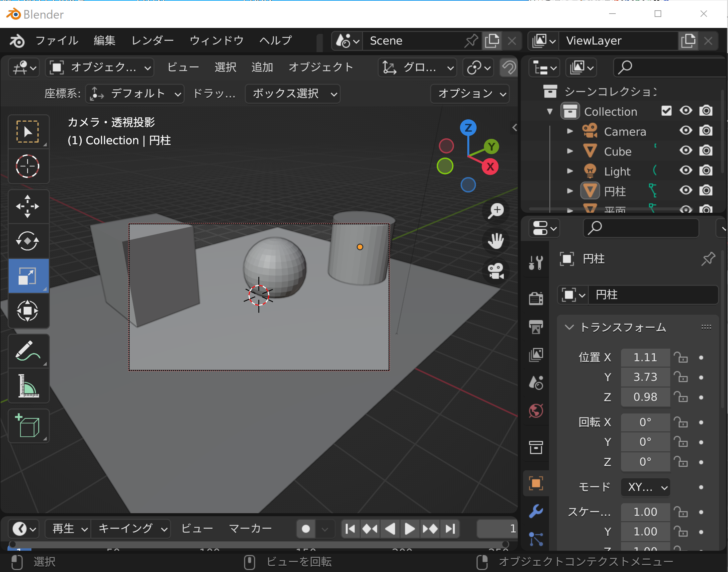This screenshot has width=728, height=572.
Task: Collapse the Collection tree item
Action: coord(550,111)
